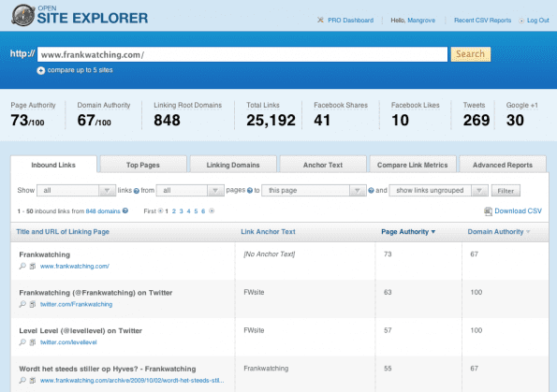This screenshot has width=557, height=392.
Task: Open help icon next to 'pages'
Action: coord(250,191)
